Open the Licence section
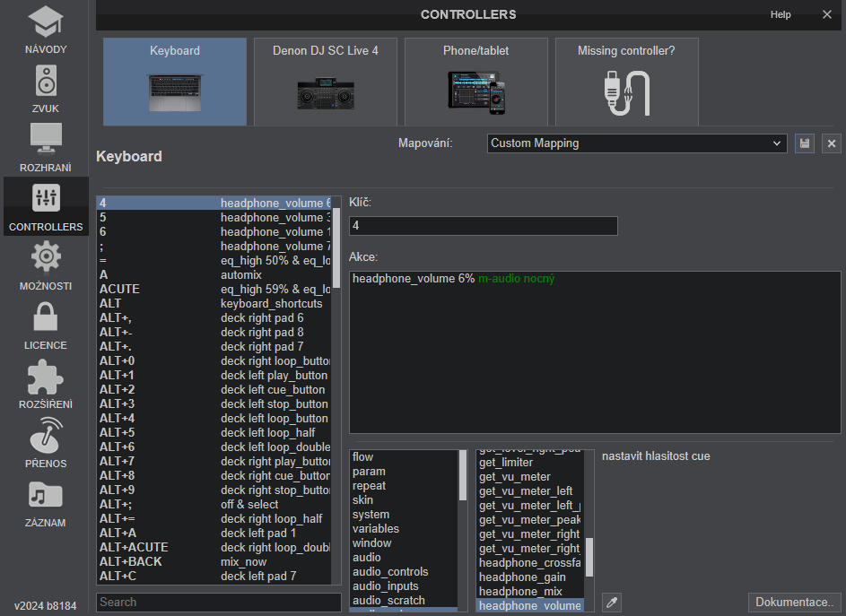Screen dimensions: 846x616 pyautogui.click(x=46, y=325)
